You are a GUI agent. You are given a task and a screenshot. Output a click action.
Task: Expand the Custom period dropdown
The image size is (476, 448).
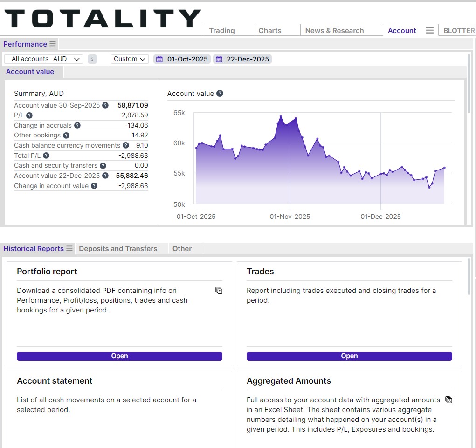pos(130,59)
